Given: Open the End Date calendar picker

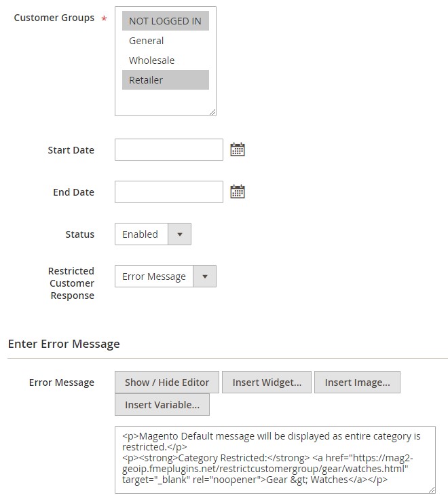Looking at the screenshot, I should click(237, 192).
